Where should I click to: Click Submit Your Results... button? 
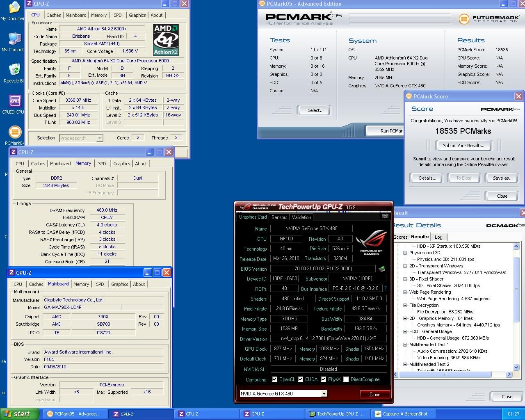tap(464, 146)
